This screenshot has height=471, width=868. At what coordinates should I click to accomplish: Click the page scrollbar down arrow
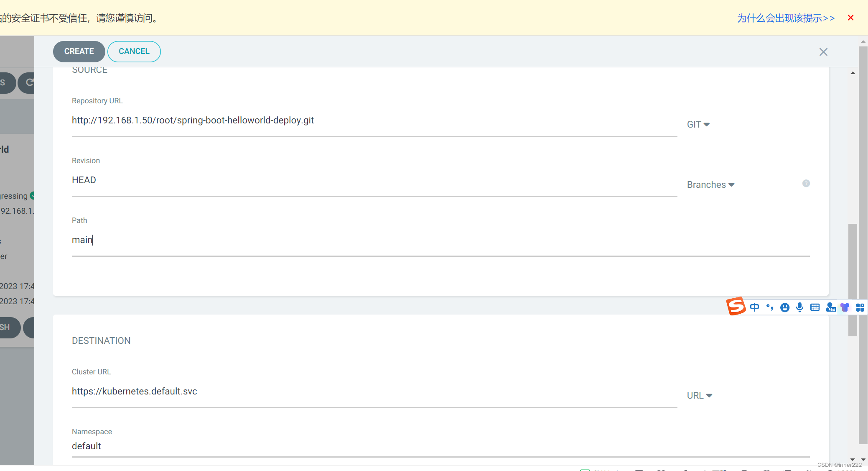click(x=863, y=459)
